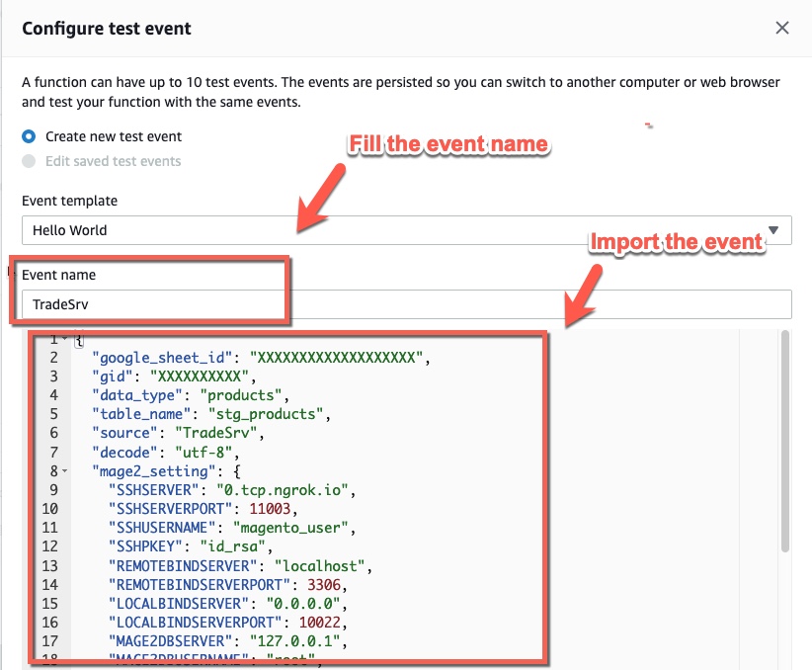Select Create new test event radio
This screenshot has width=812, height=670.
pyautogui.click(x=29, y=136)
